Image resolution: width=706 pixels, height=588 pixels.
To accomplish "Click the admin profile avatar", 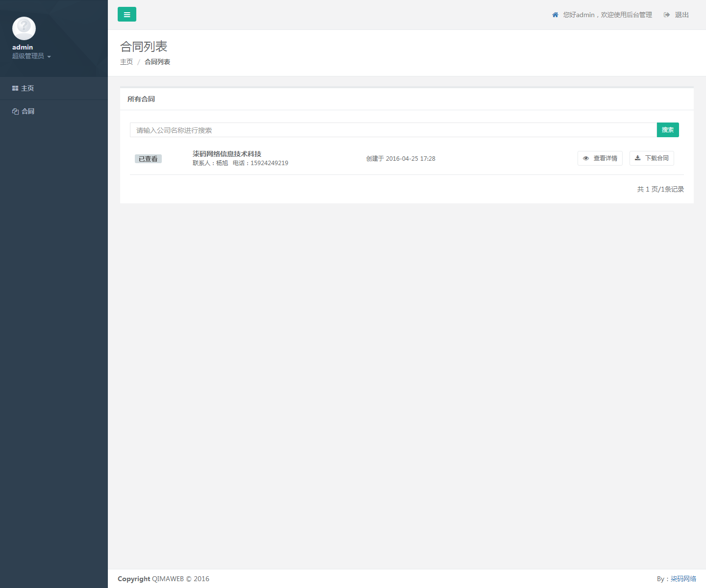I will click(24, 28).
